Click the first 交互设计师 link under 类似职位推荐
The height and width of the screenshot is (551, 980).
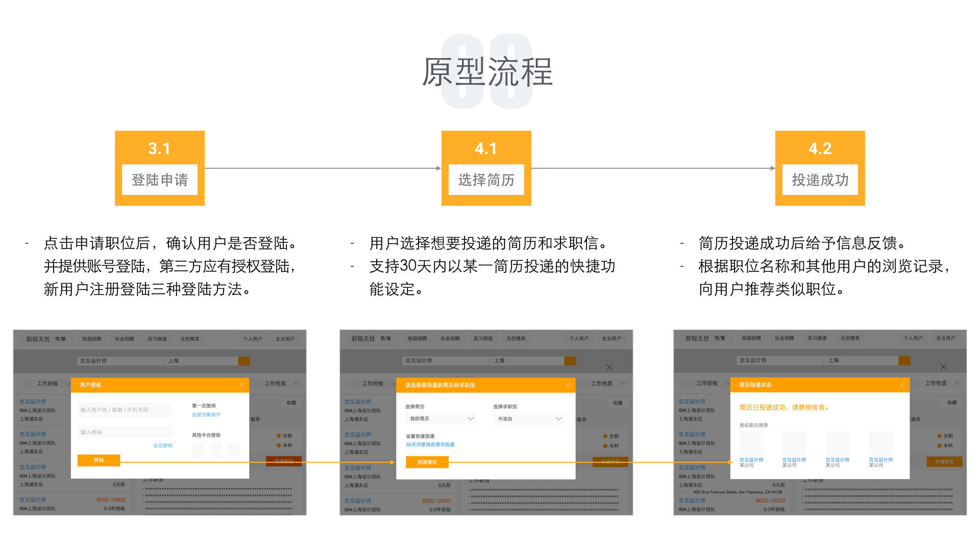point(751,460)
